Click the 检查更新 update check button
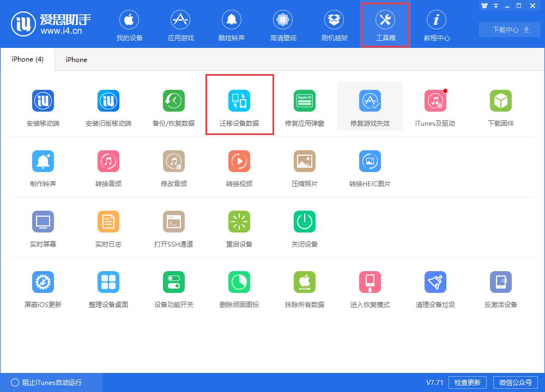Screen dimensions: 545x392 tap(468, 382)
